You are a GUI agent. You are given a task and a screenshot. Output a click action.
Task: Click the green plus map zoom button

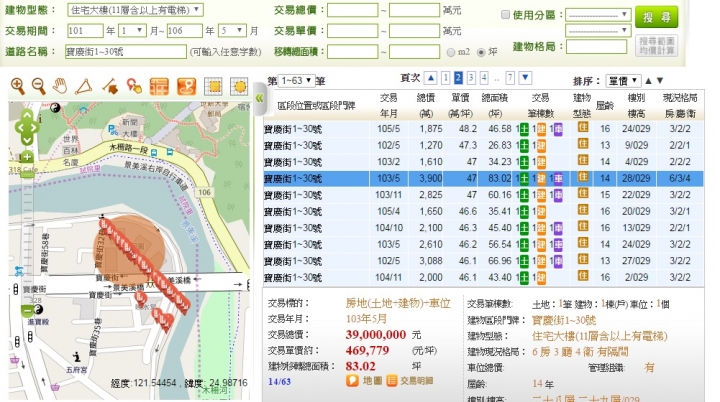(27, 157)
